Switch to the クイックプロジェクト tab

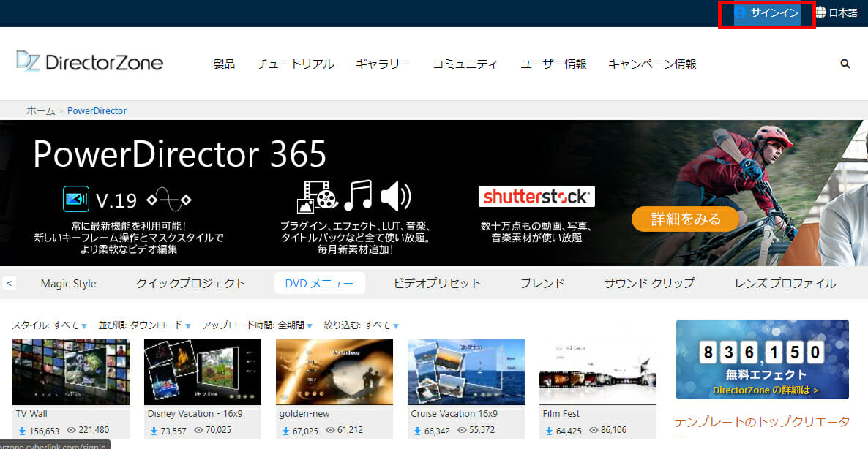(191, 283)
